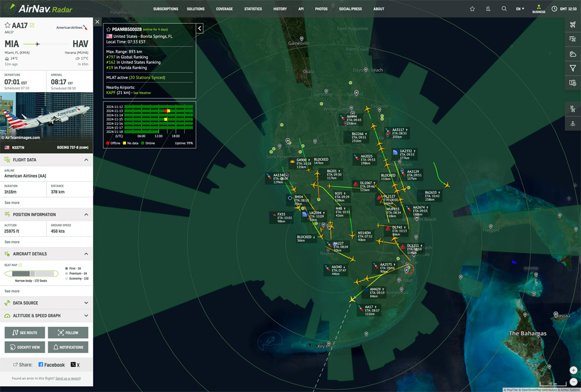Viewport: 581px width, 392px height.
Task: Open the weather layer cloud icon
Action: [573, 54]
